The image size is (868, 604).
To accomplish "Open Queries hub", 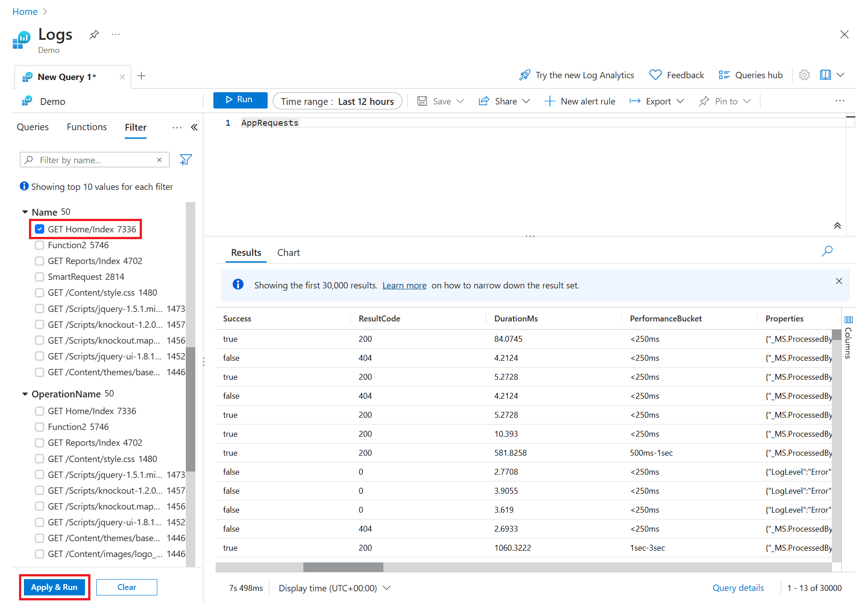I will pyautogui.click(x=750, y=75).
